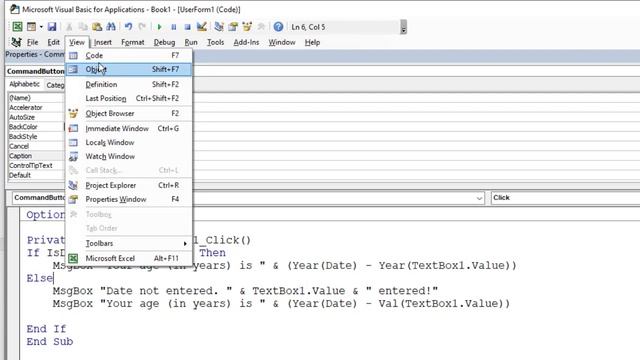Select the Caption property row
Viewport: 640px width, 360px height.
(x=36, y=156)
